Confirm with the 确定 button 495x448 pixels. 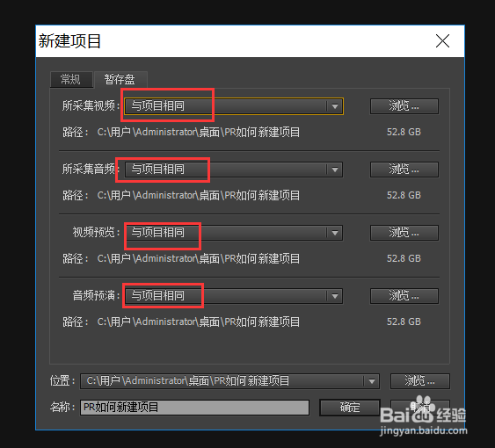click(350, 408)
